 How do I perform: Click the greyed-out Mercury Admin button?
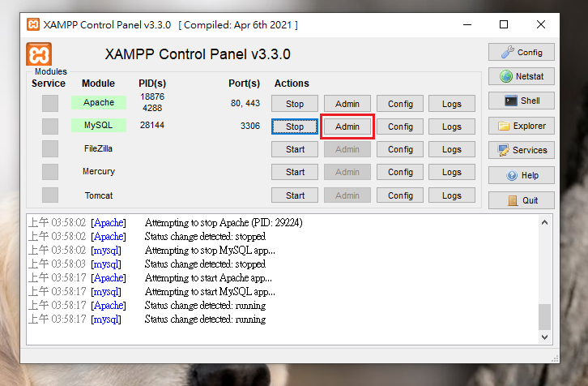click(347, 172)
